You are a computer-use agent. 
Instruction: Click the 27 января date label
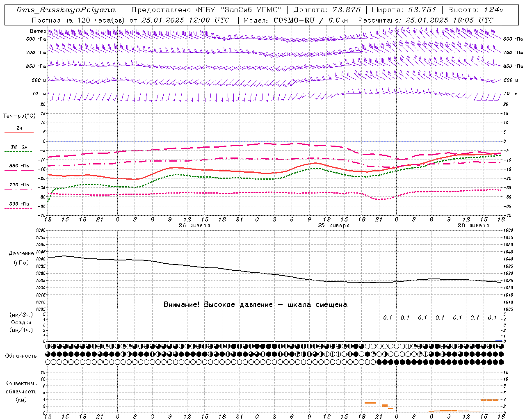pos(334,226)
